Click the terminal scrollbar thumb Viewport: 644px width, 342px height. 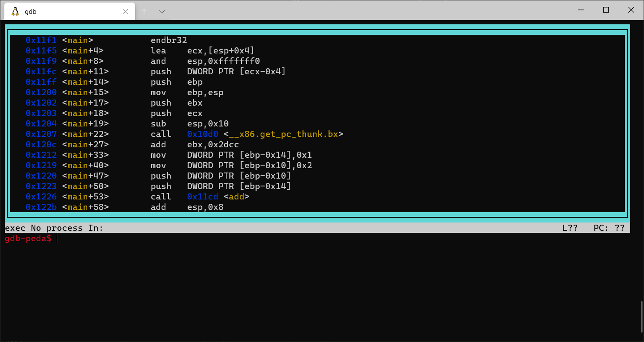pos(642,316)
